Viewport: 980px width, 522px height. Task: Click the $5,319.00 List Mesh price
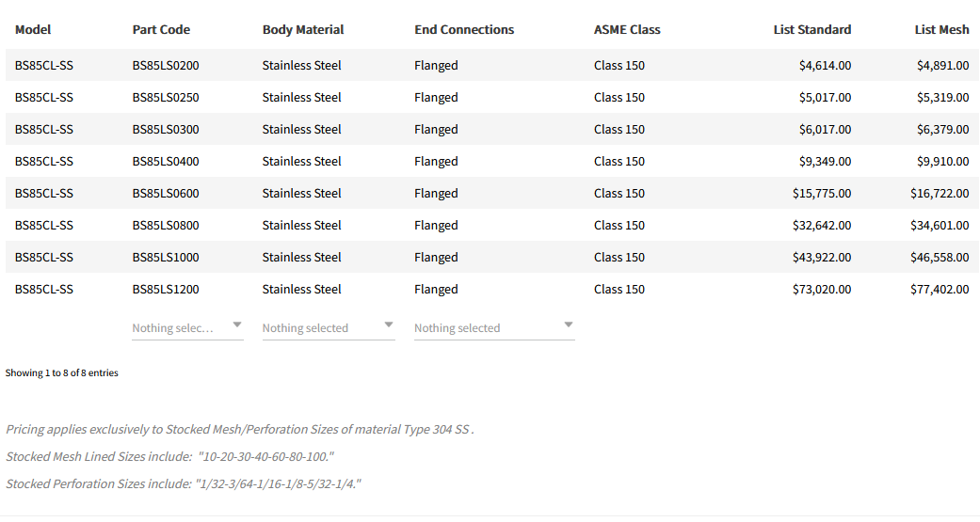(x=942, y=97)
